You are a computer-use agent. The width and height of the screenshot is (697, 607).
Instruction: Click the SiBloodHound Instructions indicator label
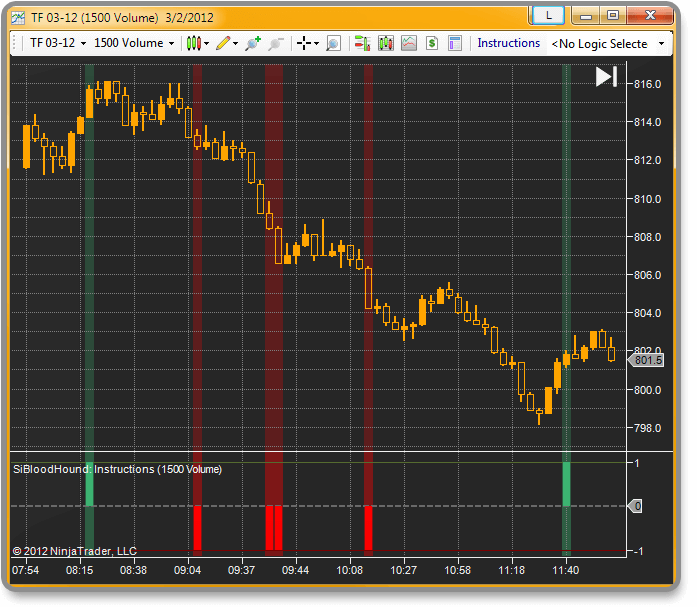[117, 469]
